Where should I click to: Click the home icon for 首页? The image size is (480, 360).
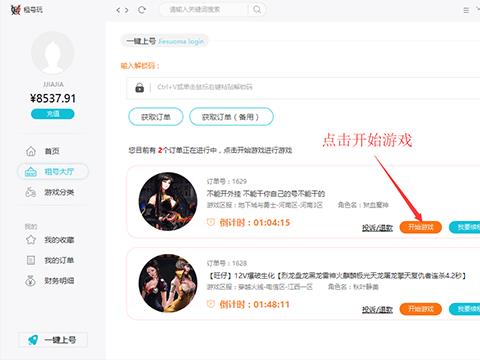tap(31, 151)
